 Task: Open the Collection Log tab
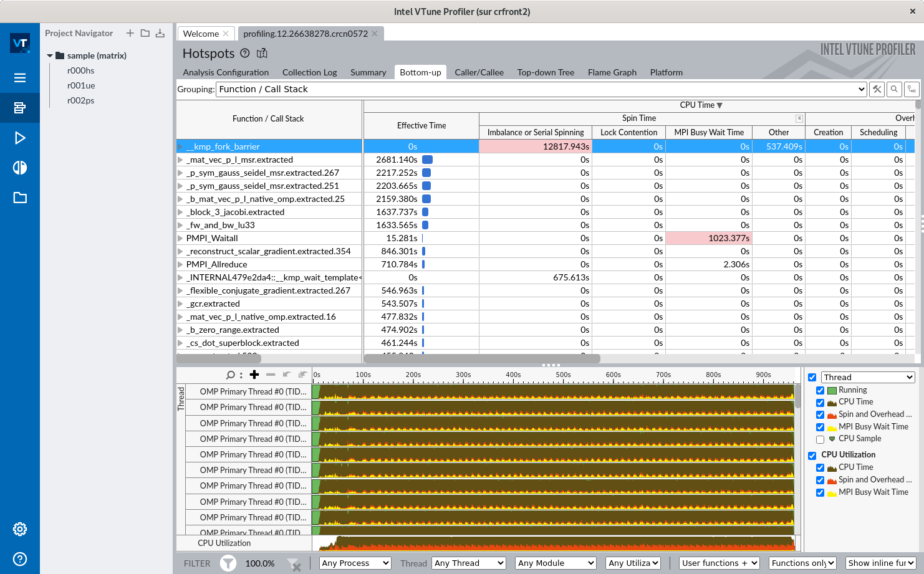point(309,72)
